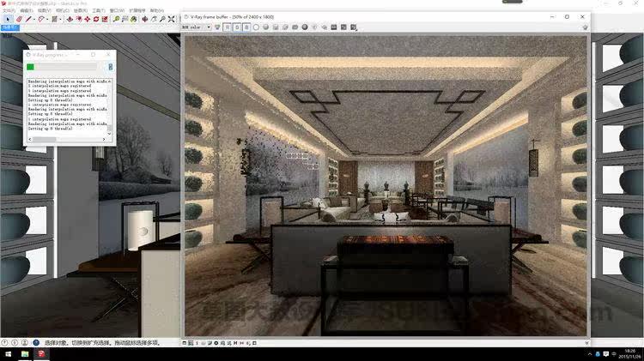Click the pin icon at frame buffer right edge

tap(586, 27)
